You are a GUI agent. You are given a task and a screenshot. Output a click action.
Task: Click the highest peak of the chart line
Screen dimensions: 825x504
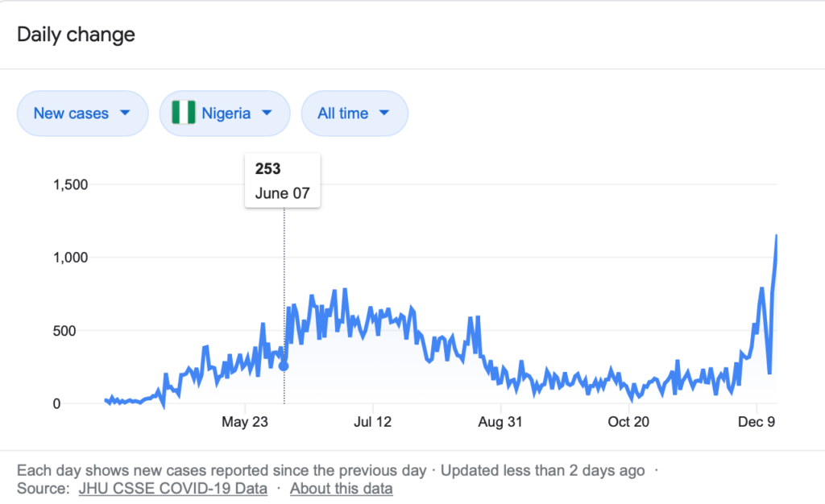(776, 236)
